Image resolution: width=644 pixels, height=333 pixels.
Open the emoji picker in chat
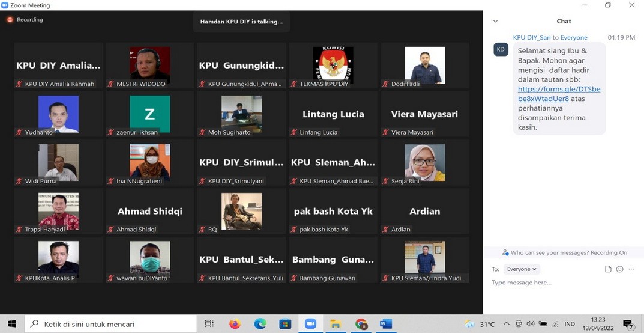[619, 269]
